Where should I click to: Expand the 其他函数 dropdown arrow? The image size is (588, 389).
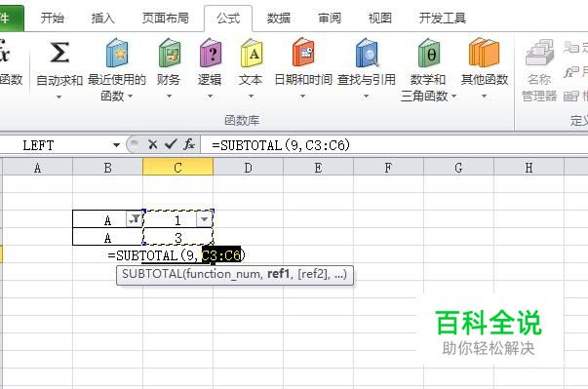(x=484, y=97)
